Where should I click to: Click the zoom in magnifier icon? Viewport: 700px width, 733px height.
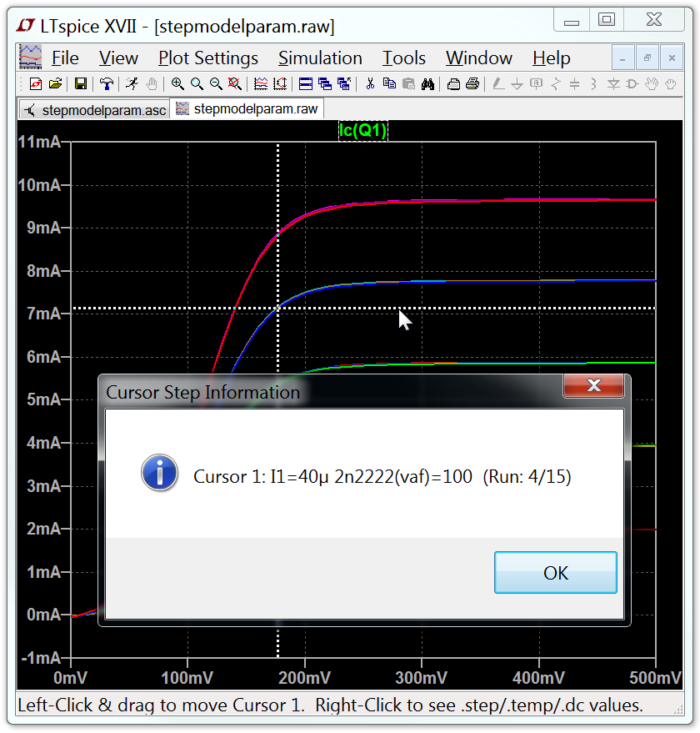(177, 83)
